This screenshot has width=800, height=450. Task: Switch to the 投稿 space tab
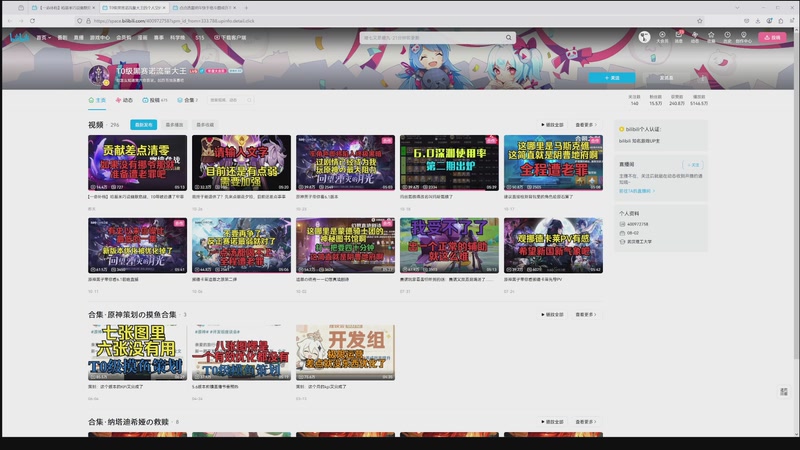click(x=155, y=100)
